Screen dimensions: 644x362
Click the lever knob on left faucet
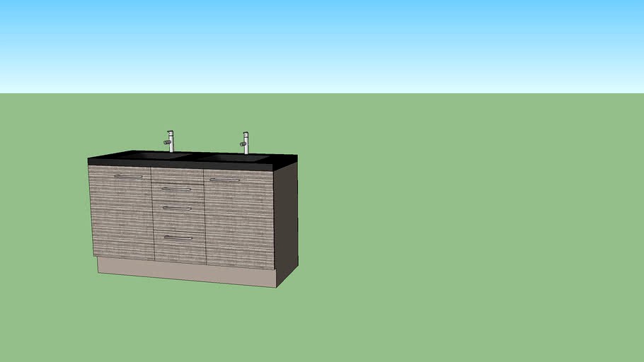pyautogui.click(x=167, y=142)
